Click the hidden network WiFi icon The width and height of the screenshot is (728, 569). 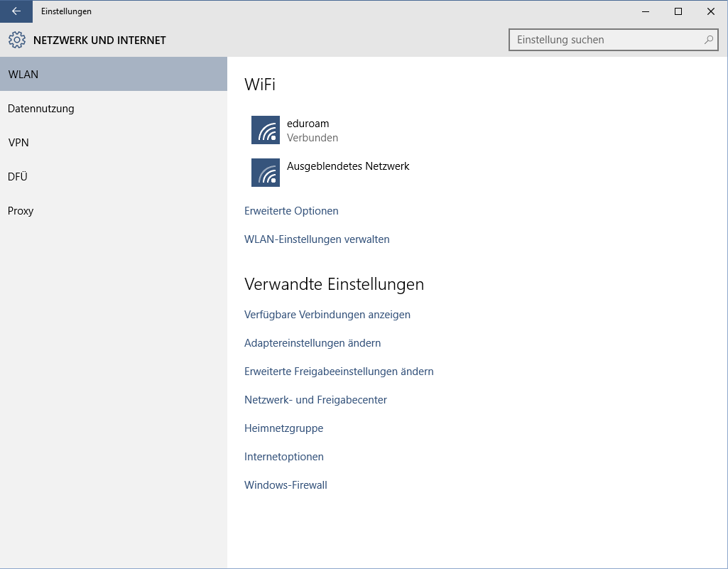coord(266,173)
